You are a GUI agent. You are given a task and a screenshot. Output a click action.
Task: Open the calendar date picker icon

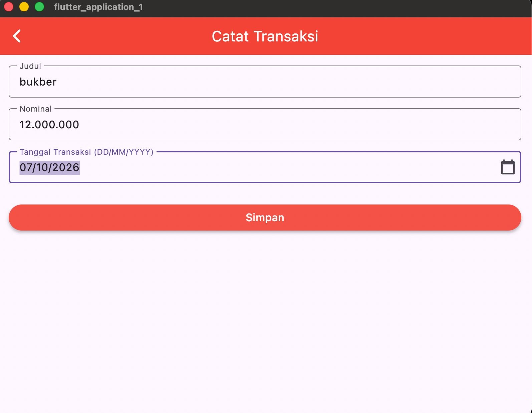point(508,167)
